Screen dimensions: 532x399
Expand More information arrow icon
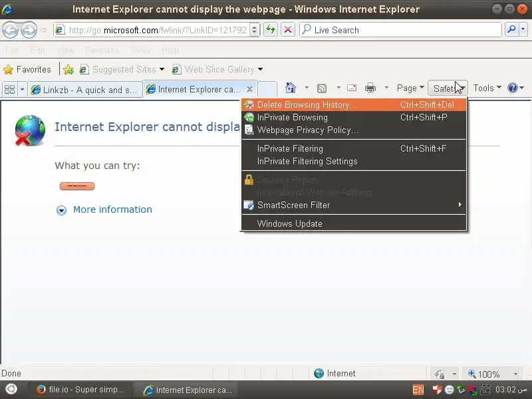[61, 210]
